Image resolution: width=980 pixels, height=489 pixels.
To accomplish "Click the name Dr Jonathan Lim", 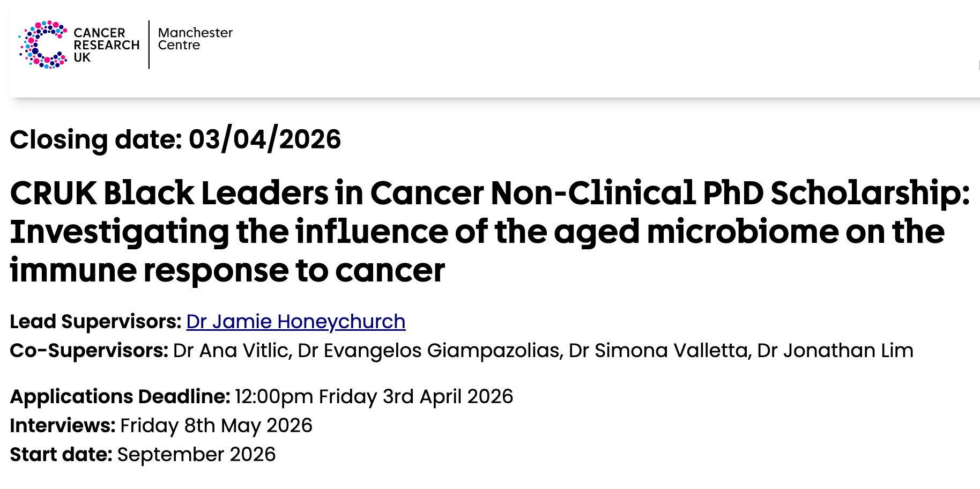I will [835, 351].
